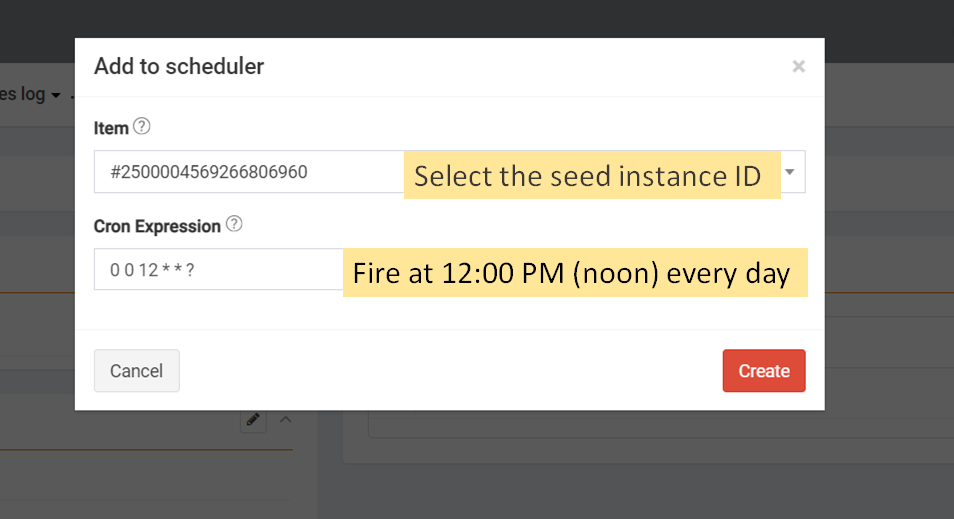
Task: Click the 'Fire at 12:00 PM (noon)' note
Action: tap(575, 273)
